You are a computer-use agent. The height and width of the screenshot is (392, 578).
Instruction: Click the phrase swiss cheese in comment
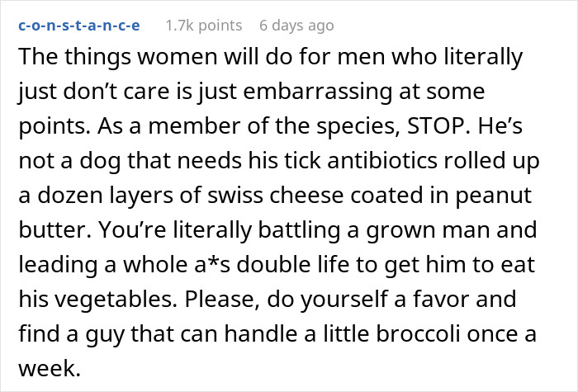click(x=275, y=195)
